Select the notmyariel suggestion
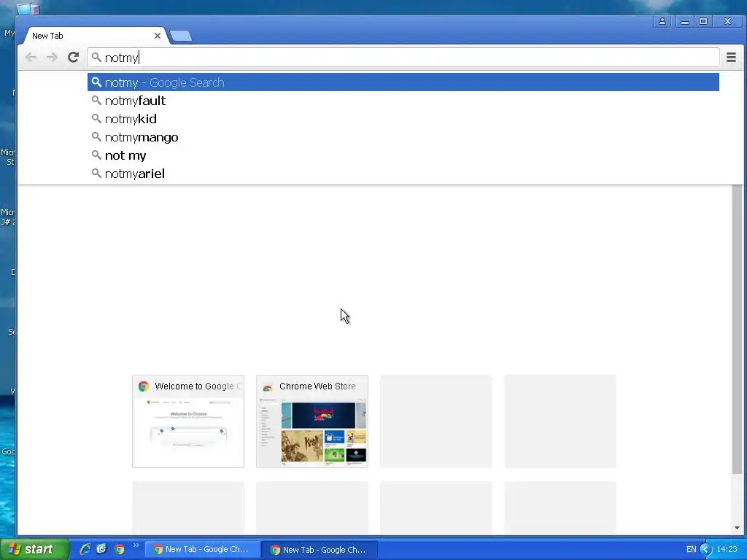 [x=403, y=174]
